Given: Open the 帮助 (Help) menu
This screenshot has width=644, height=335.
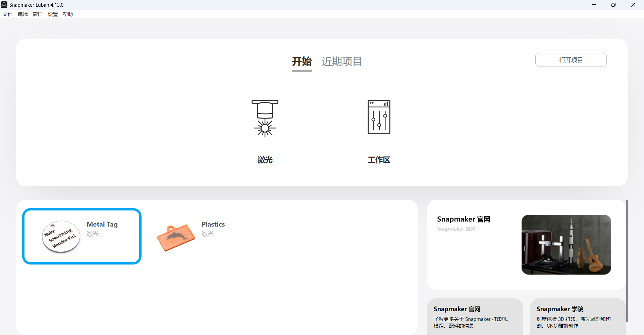Looking at the screenshot, I should click(x=68, y=14).
